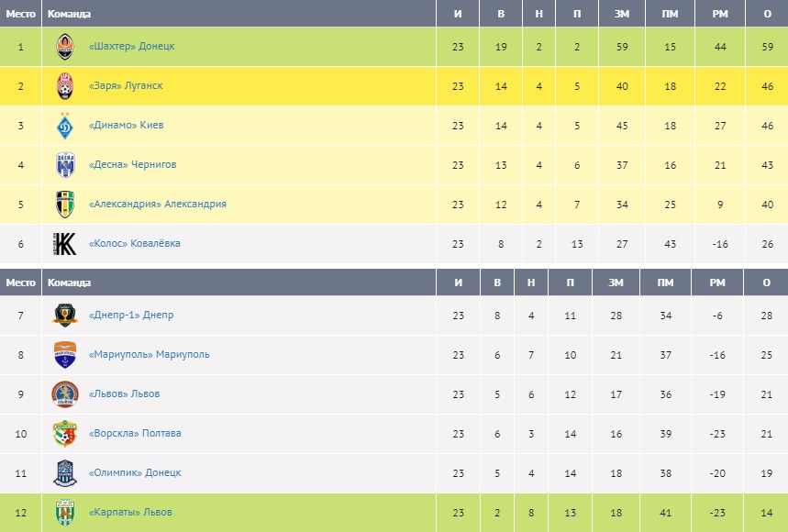Click the FC Lviv club crest
788x532 pixels.
[65, 394]
